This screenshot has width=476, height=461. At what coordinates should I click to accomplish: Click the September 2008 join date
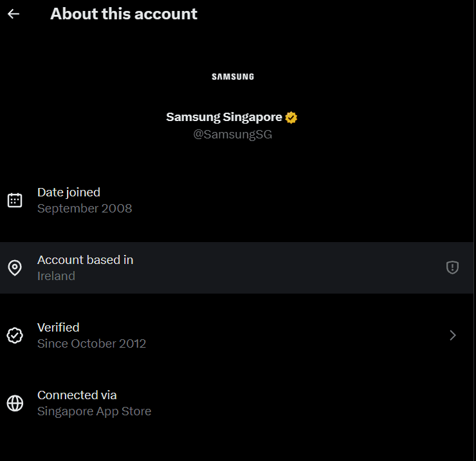pyautogui.click(x=84, y=209)
